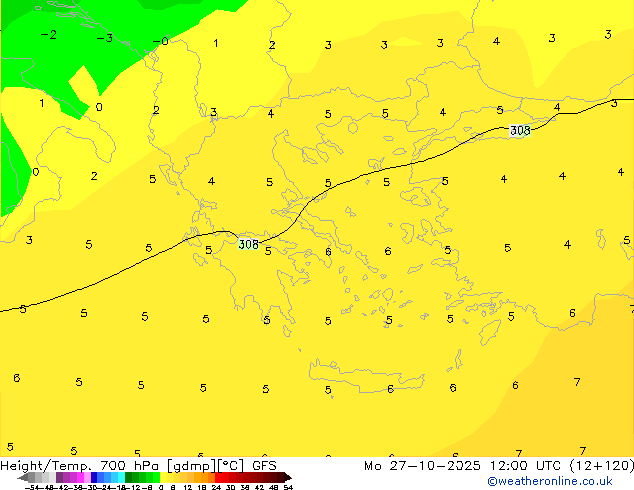Click the legend label '54'
634x490 pixels.
pos(288,487)
